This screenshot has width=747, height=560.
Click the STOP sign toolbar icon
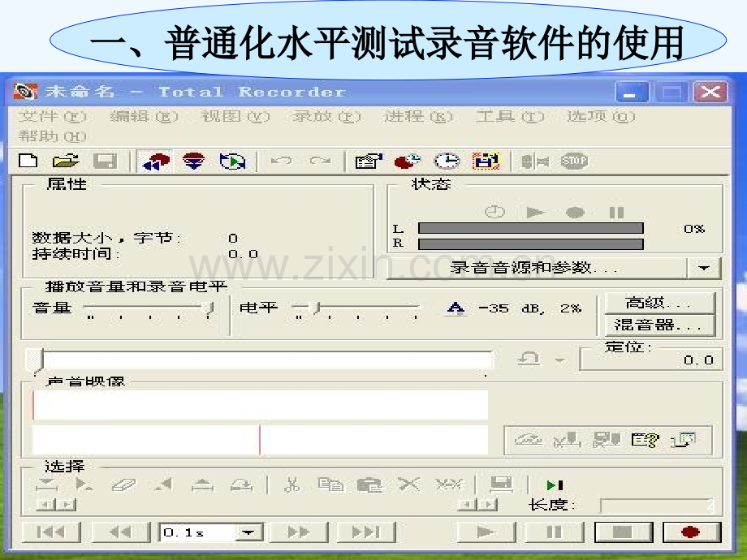click(574, 161)
